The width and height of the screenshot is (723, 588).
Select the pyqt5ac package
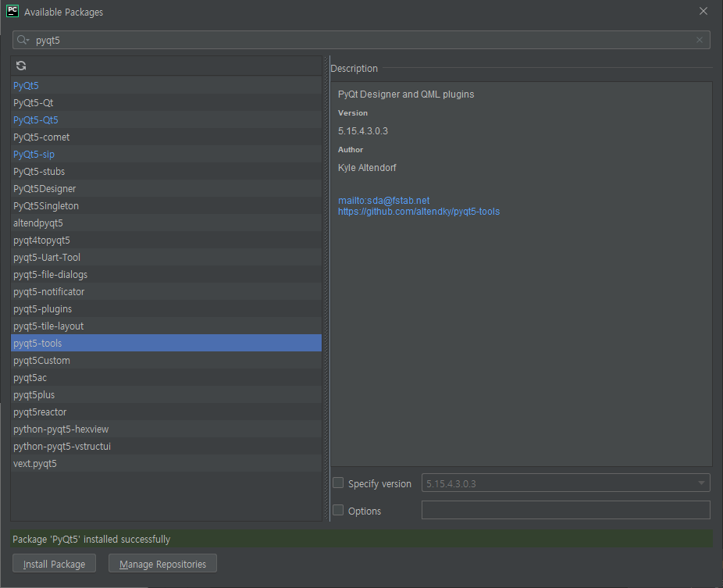[166, 378]
